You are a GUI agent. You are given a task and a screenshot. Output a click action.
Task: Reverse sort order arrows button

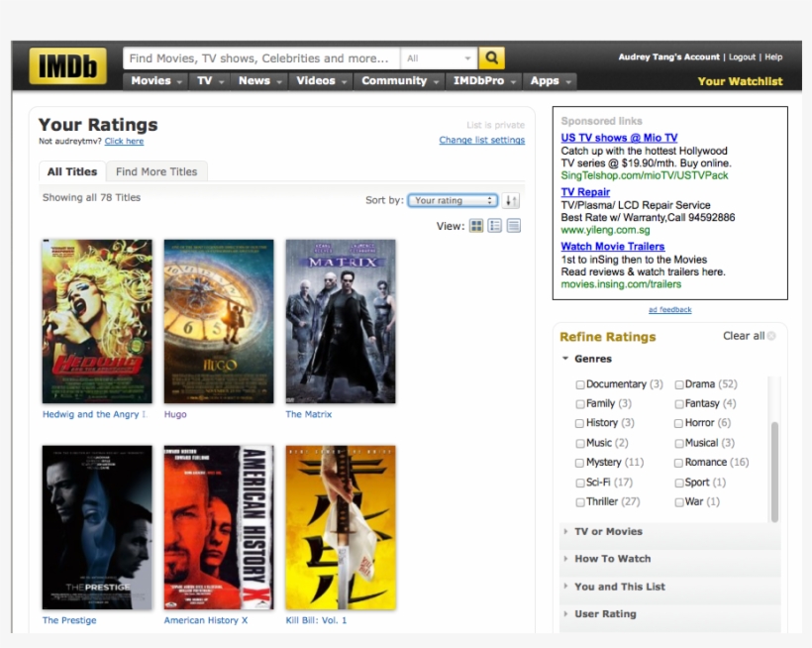(511, 200)
